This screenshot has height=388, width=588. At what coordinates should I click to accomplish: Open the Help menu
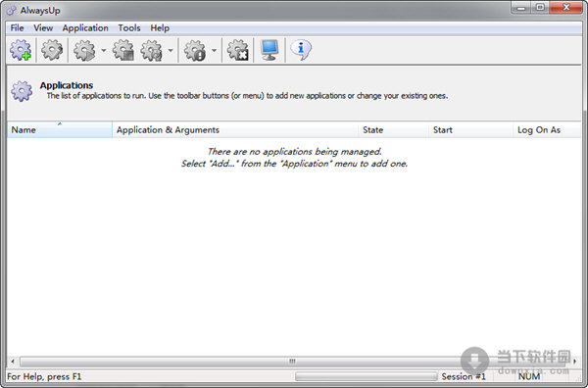(160, 28)
